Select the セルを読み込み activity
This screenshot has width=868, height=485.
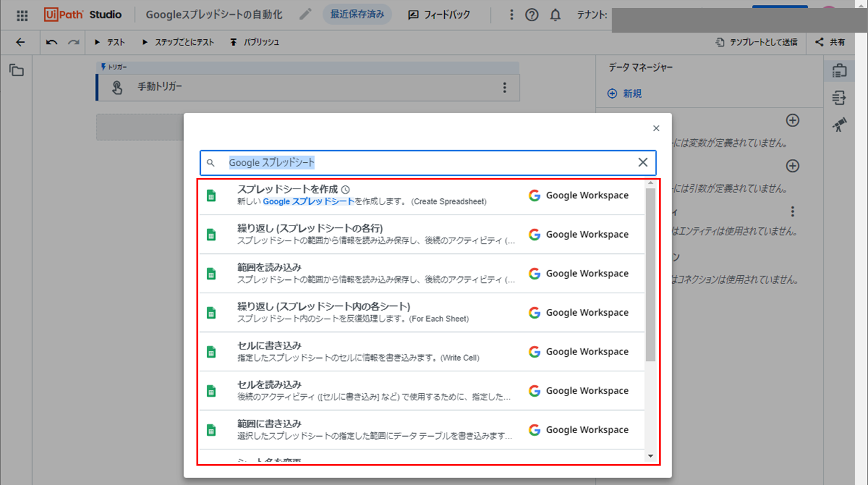[x=422, y=391]
